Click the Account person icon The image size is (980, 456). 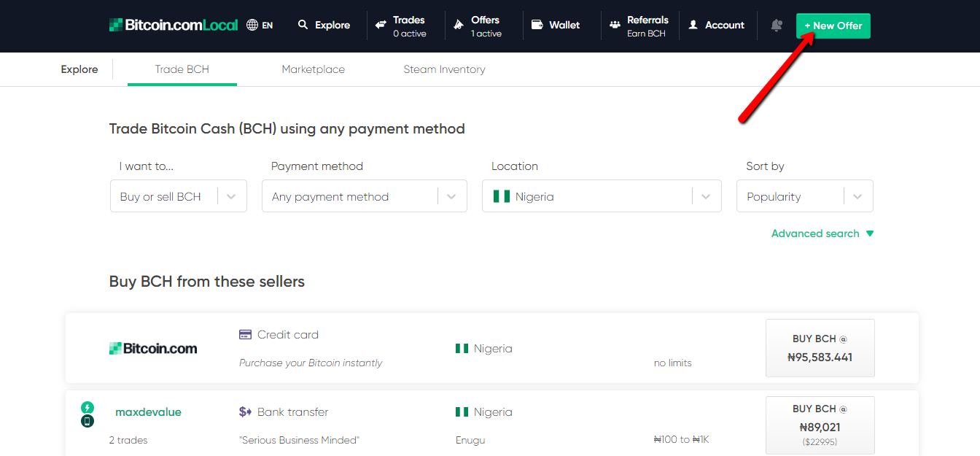[x=693, y=25]
